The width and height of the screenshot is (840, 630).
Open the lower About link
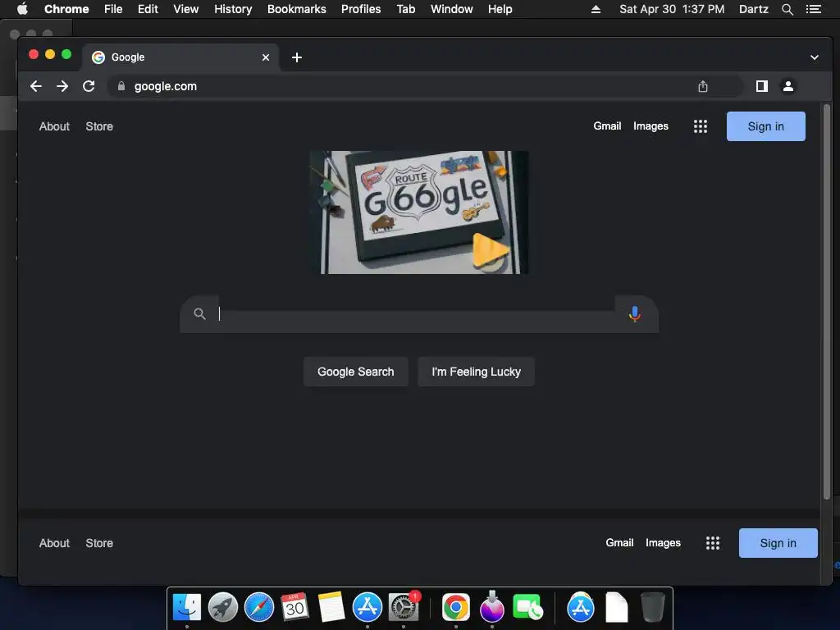tap(54, 543)
